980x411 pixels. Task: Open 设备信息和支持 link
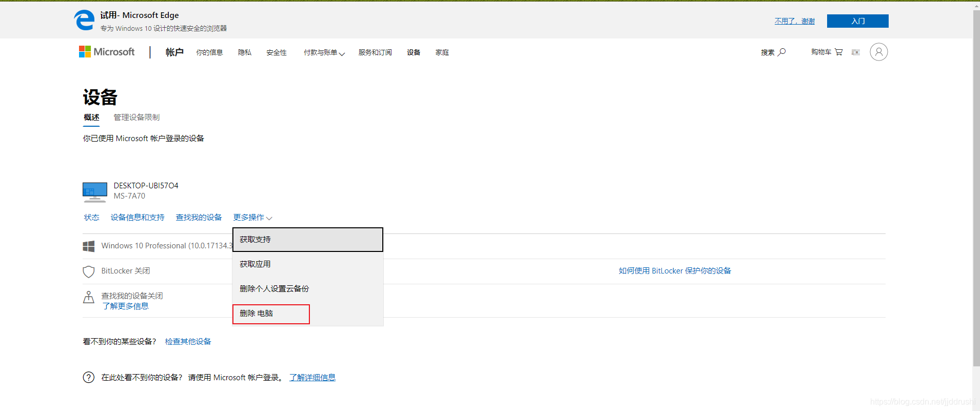click(138, 218)
